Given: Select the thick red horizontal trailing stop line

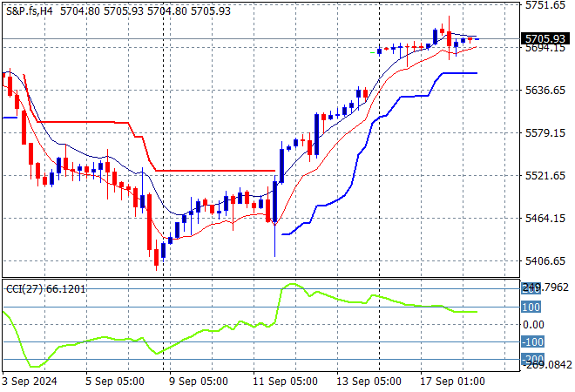Looking at the screenshot, I should [216, 171].
